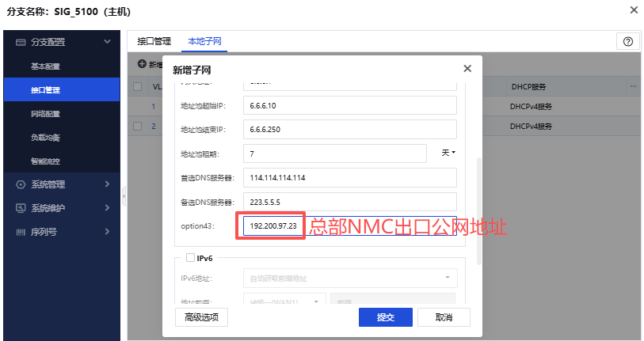The height and width of the screenshot is (341, 644).
Task: Enable the IPv6 checkbox
Action: (x=190, y=257)
